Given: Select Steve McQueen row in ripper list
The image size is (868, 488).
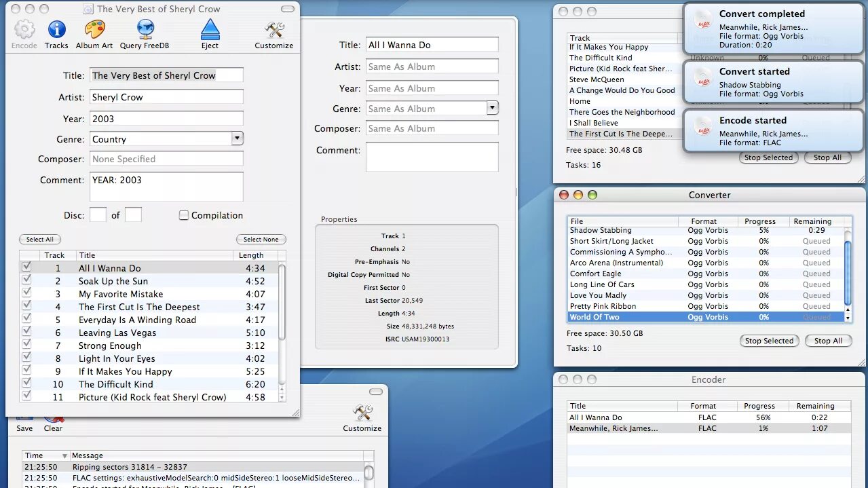Looking at the screenshot, I should click(x=623, y=79).
